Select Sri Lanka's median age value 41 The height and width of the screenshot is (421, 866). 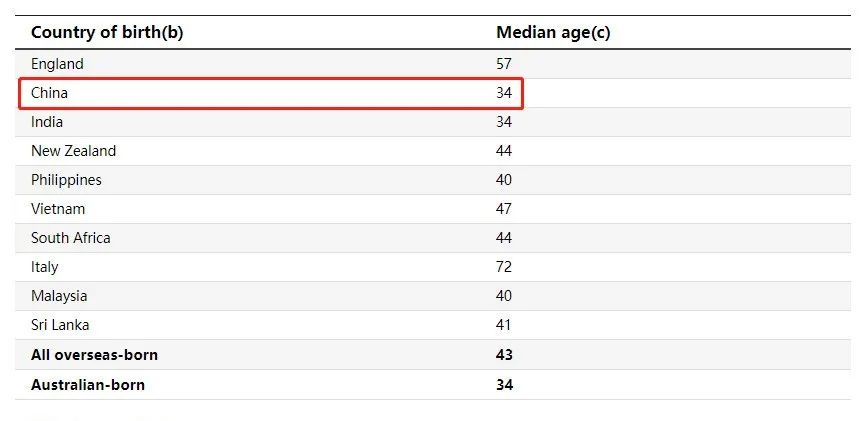click(503, 325)
